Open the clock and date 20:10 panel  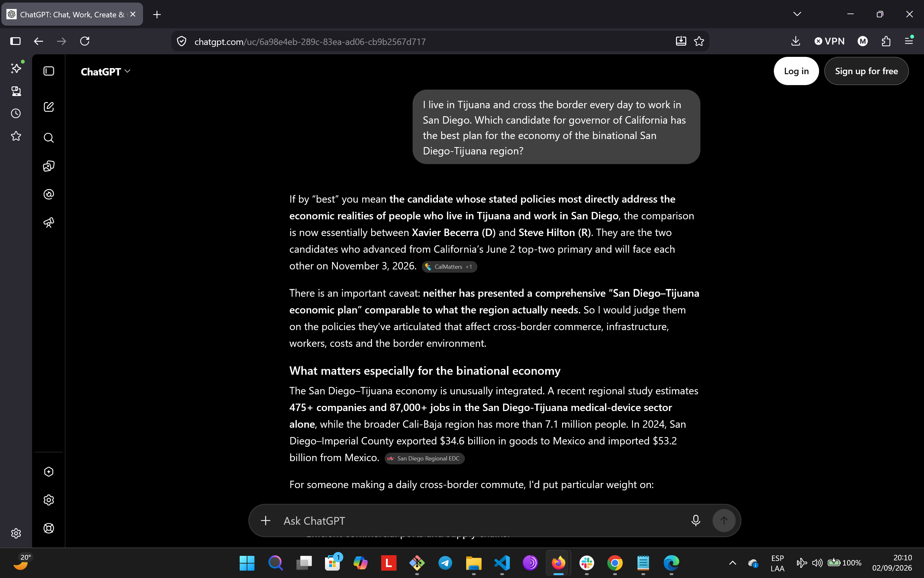[892, 563]
